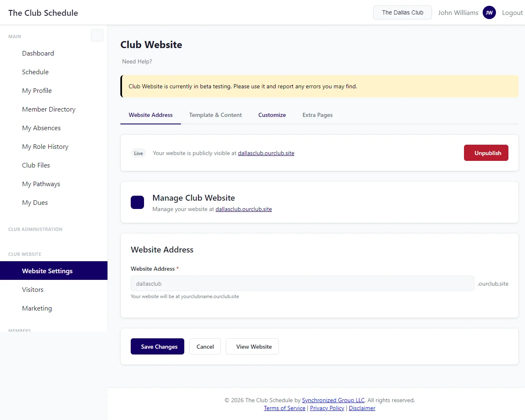Log out using the Logout link

[512, 12]
